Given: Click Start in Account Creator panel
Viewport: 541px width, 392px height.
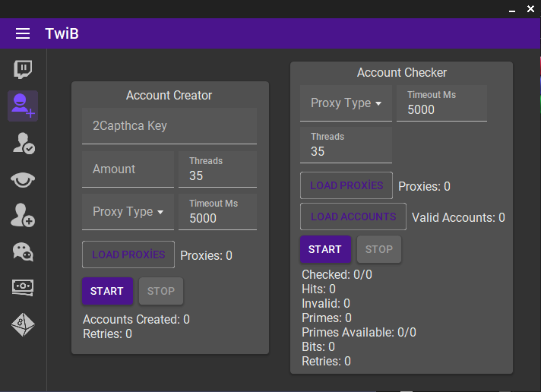Looking at the screenshot, I should pyautogui.click(x=107, y=291).
